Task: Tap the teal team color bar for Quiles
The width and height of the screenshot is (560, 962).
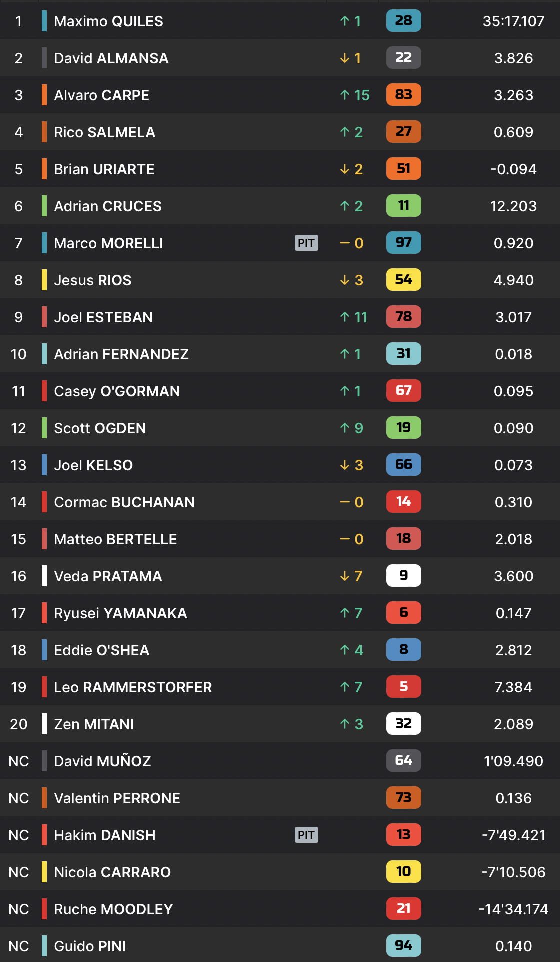Action: (x=44, y=21)
